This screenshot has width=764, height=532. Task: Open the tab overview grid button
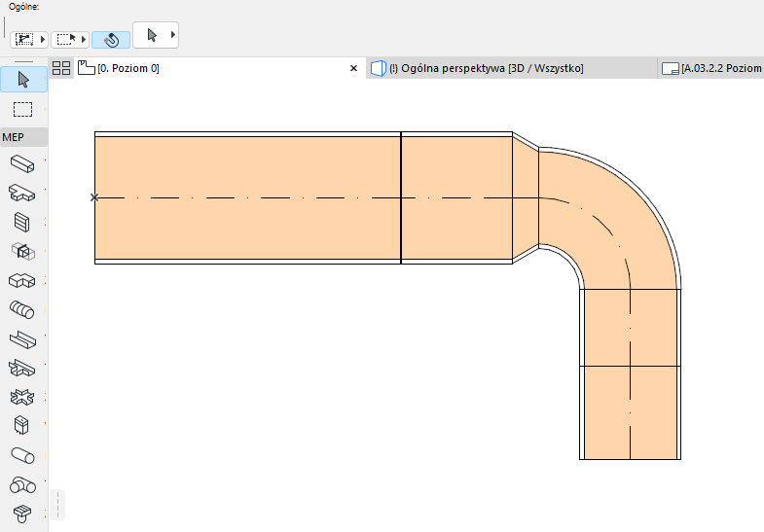coord(61,68)
